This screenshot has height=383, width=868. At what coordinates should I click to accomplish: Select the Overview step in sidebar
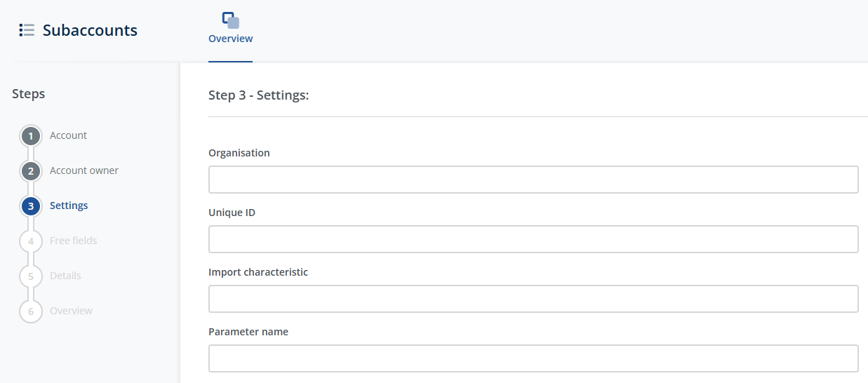tap(71, 311)
